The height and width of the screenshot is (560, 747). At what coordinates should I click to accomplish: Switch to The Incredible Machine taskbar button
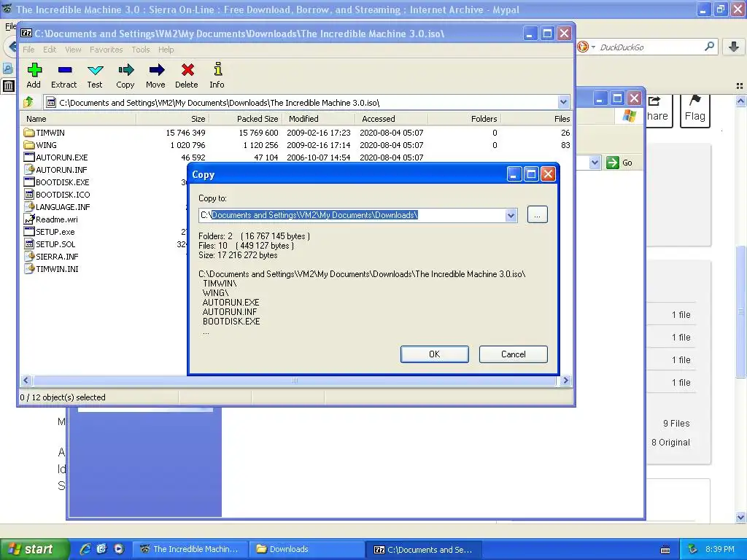tap(190, 549)
